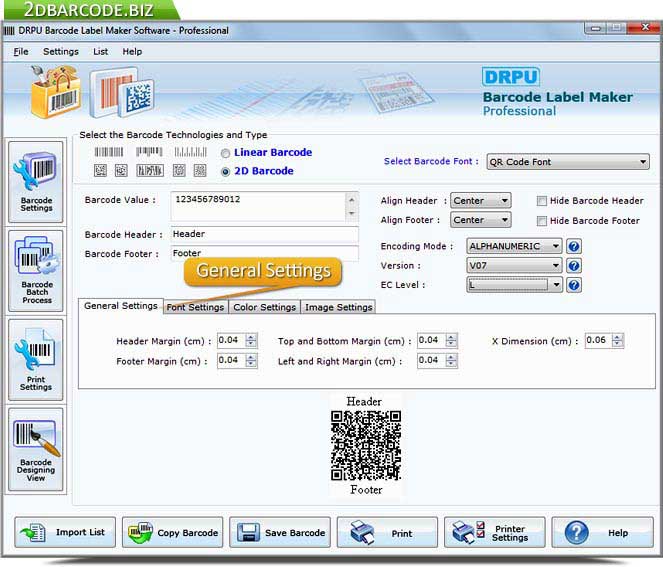663x567 pixels.
Task: Click the bottom Help button
Action: click(602, 532)
